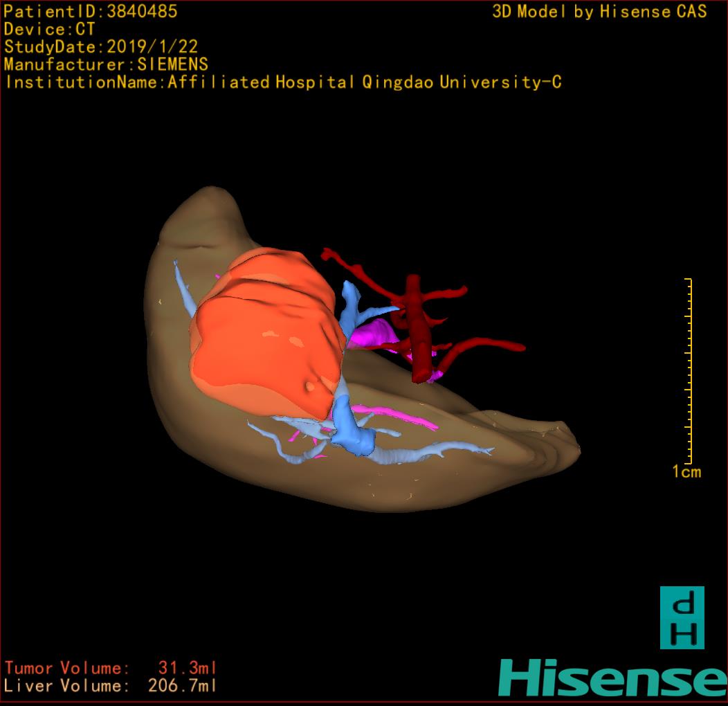Click the Hisense brand logo
Image resolution: width=728 pixels, height=706 pixels.
[612, 678]
